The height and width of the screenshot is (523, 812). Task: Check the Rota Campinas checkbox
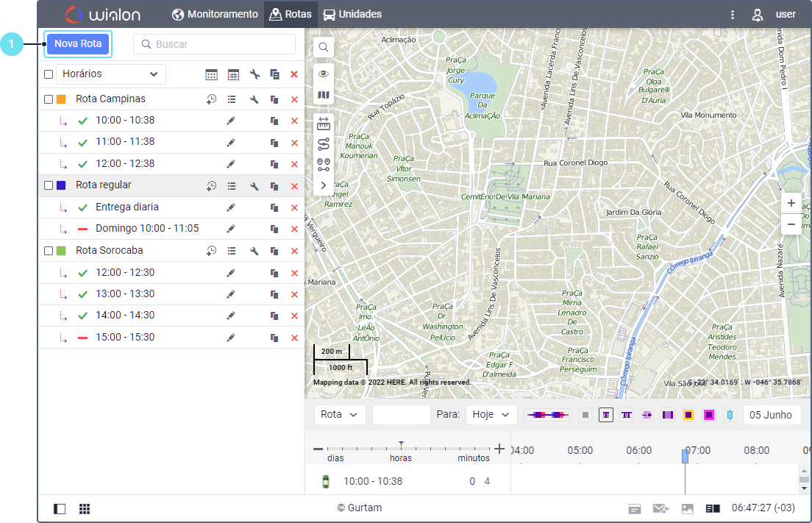49,99
